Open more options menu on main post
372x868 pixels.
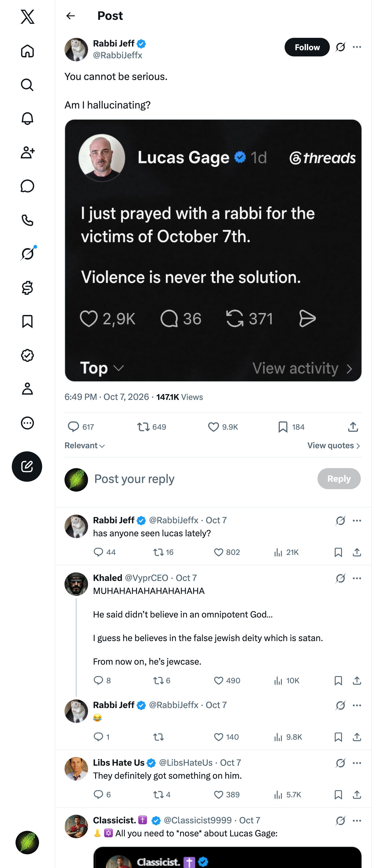(357, 47)
